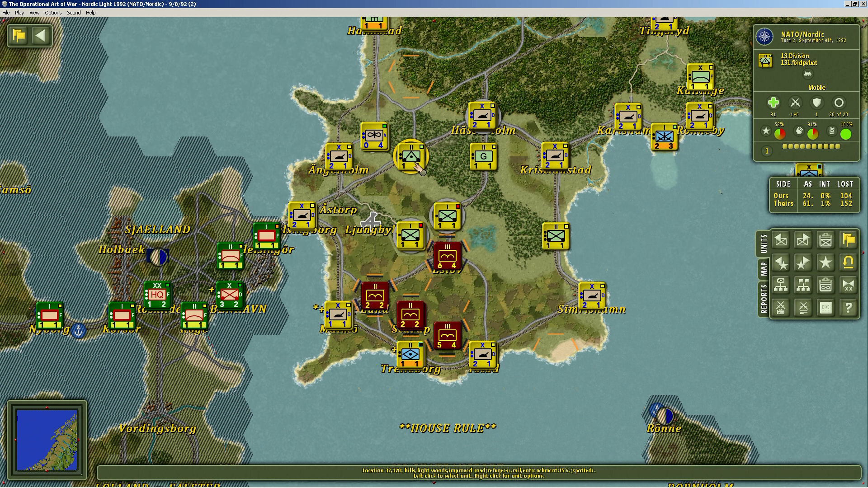Viewport: 868px width, 488px height.
Task: Select the yellow G unit counter
Action: pyautogui.click(x=483, y=156)
